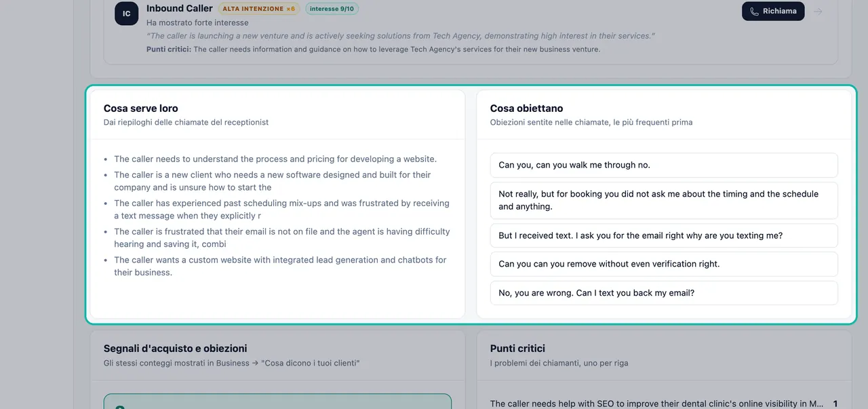
Task: Click the Richiama call button
Action: pos(773,11)
